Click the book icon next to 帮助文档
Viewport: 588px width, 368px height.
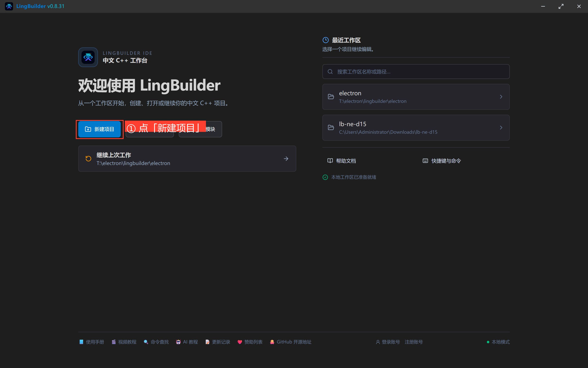(330, 161)
